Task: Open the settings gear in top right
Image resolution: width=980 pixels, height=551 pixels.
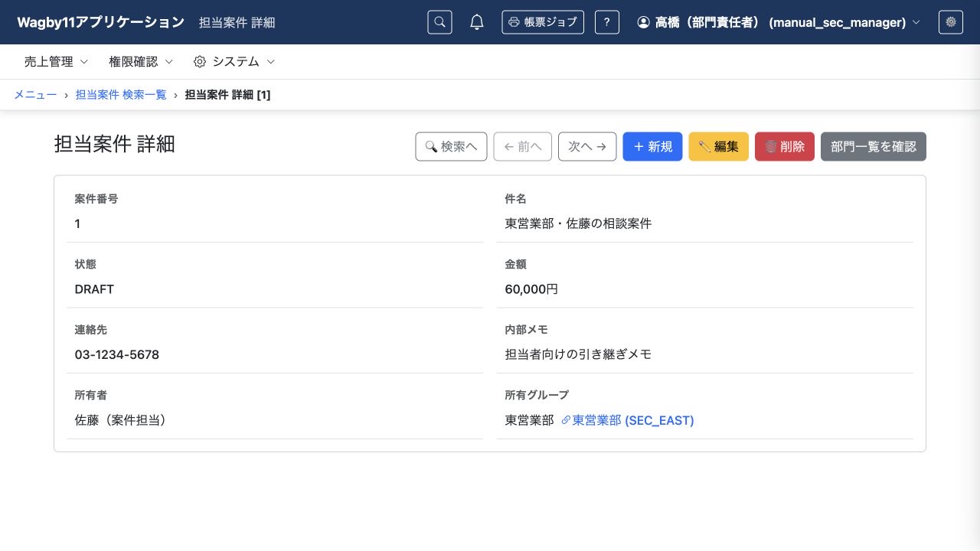Action: pos(951,22)
